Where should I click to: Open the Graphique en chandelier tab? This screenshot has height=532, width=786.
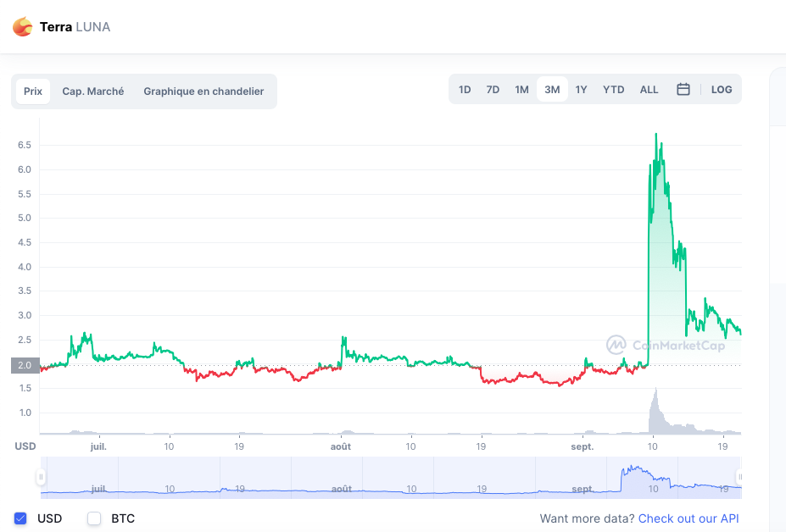203,91
